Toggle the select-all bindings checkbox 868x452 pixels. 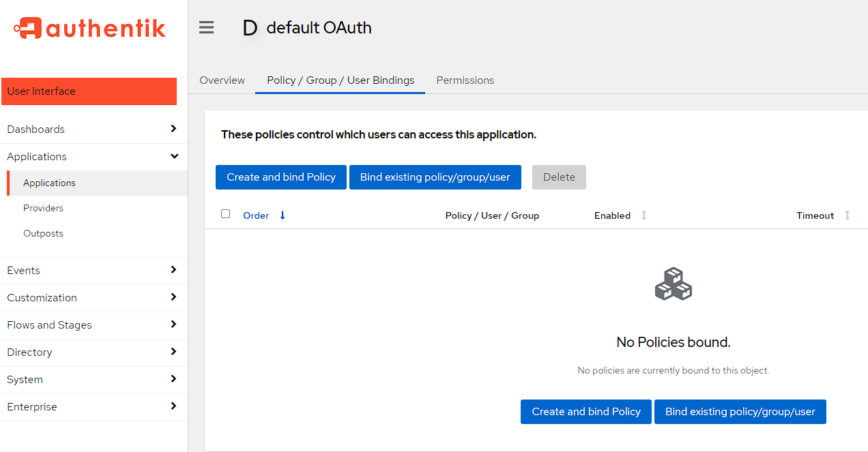(226, 214)
